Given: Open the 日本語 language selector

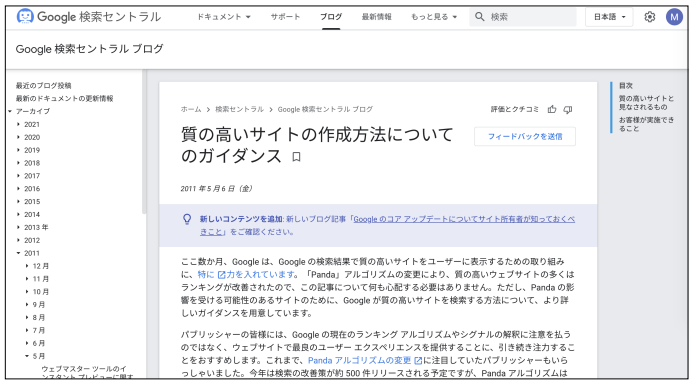Looking at the screenshot, I should click(609, 17).
